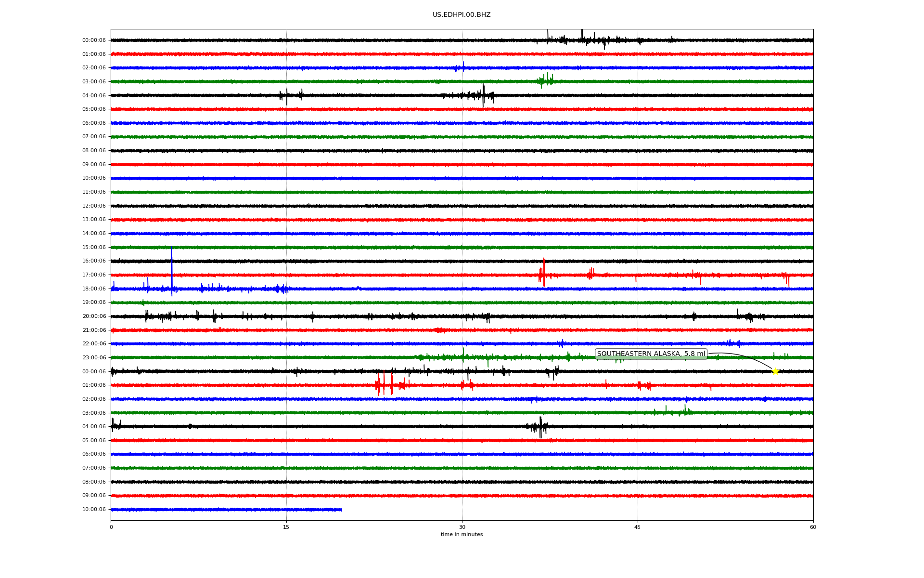Screen dimensions: 924x578
Task: Click the 18:00:06 blue trace label
Action: click(94, 289)
